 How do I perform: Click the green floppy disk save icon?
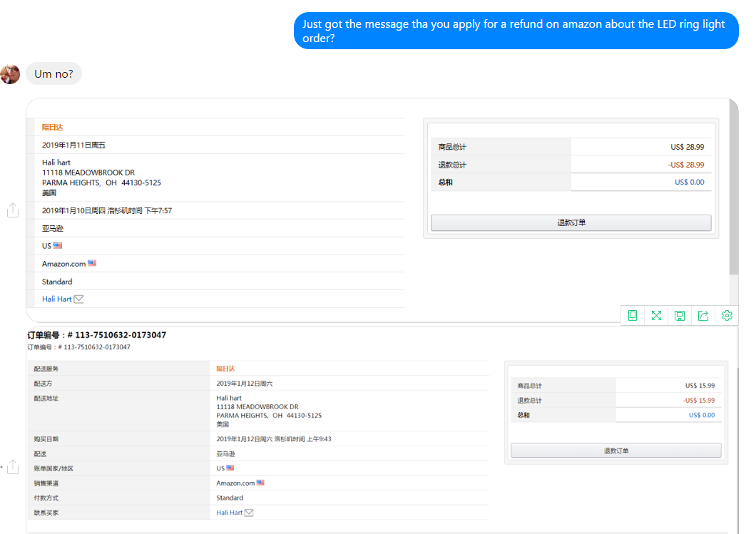(x=680, y=315)
